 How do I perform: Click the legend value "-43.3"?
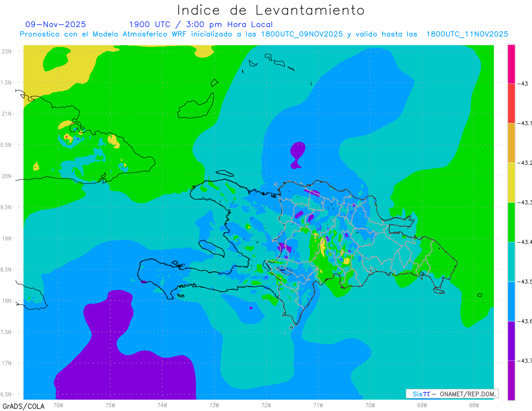pyautogui.click(x=524, y=202)
